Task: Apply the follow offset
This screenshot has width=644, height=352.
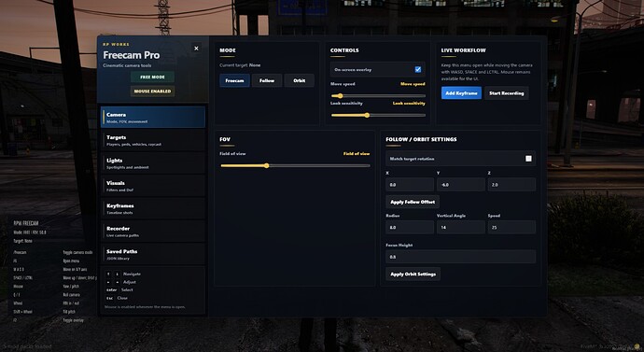Action: pyautogui.click(x=413, y=202)
